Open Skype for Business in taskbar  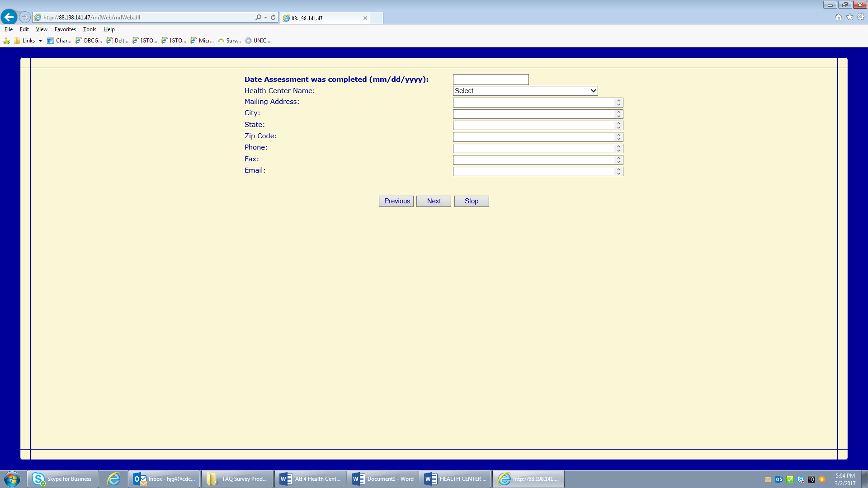(63, 479)
